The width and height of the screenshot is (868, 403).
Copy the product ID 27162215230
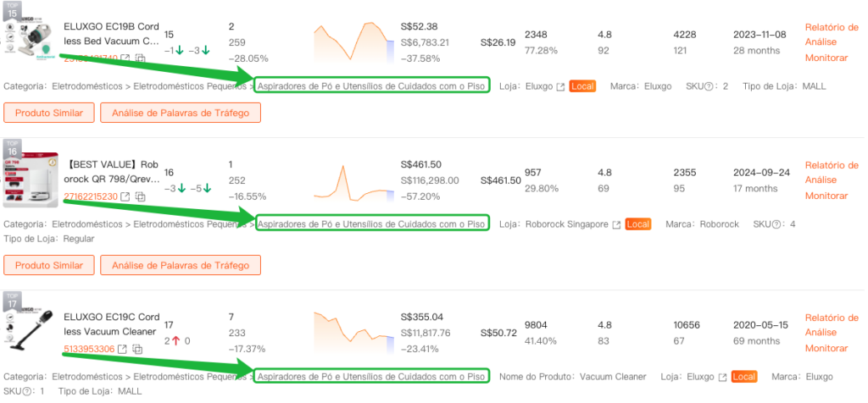tap(141, 196)
